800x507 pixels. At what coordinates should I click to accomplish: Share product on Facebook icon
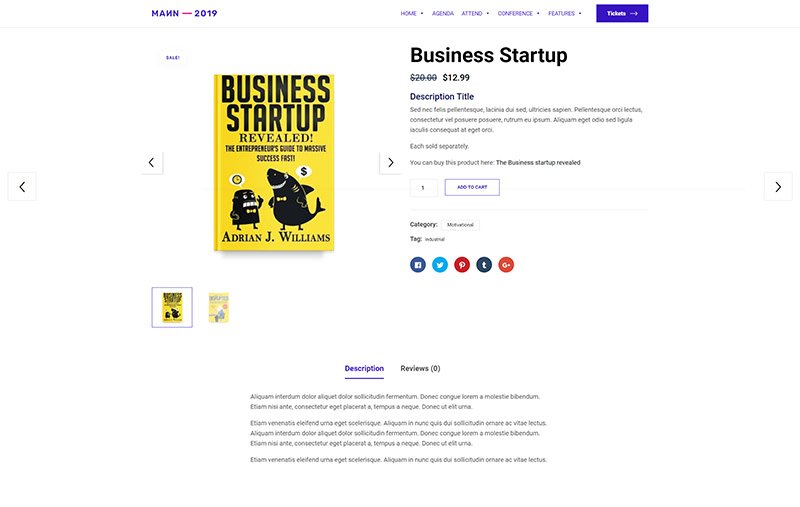(417, 265)
